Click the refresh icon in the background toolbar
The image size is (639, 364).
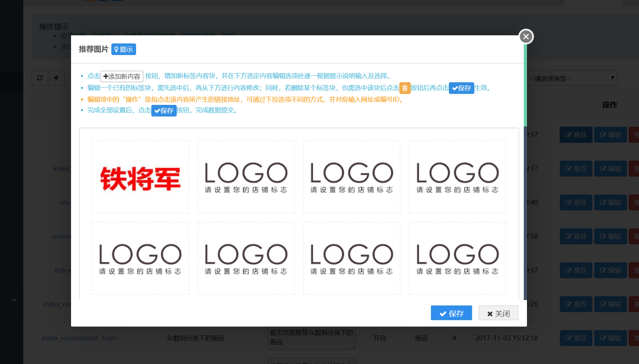click(x=40, y=78)
